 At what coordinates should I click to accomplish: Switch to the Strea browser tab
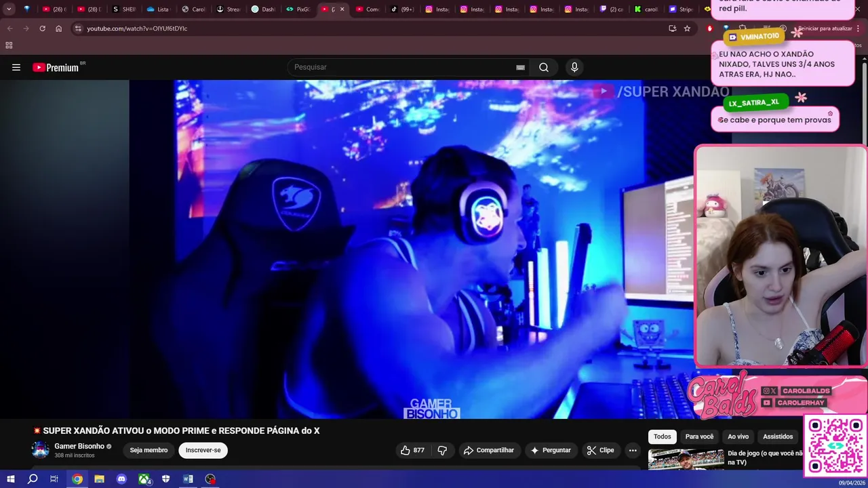tap(229, 9)
